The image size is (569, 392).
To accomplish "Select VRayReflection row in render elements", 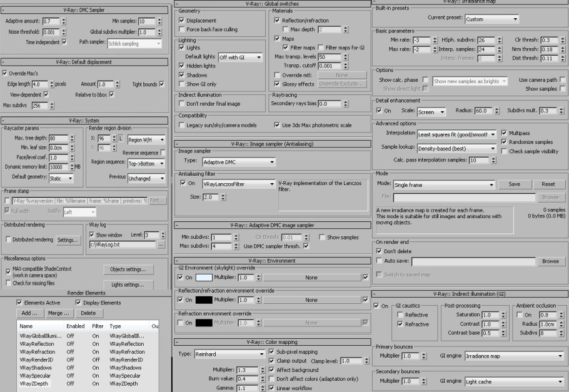I will [87, 344].
